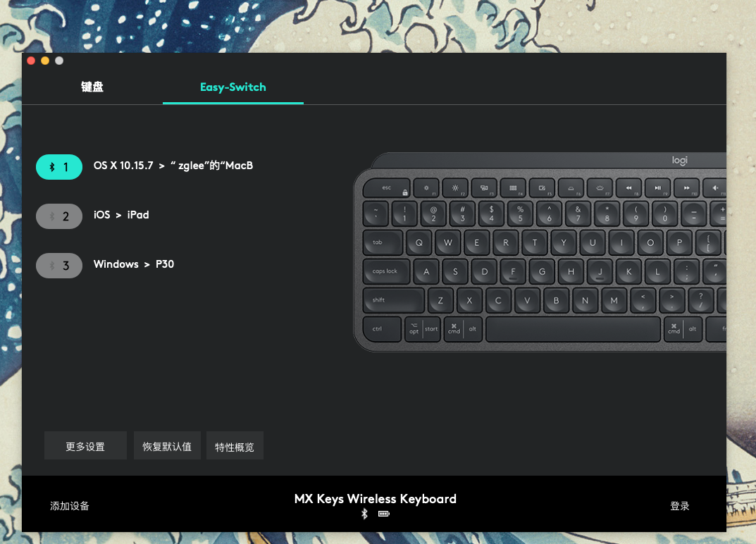This screenshot has height=544, width=756.
Task: Click the backlight increase F7 key
Action: click(600, 187)
